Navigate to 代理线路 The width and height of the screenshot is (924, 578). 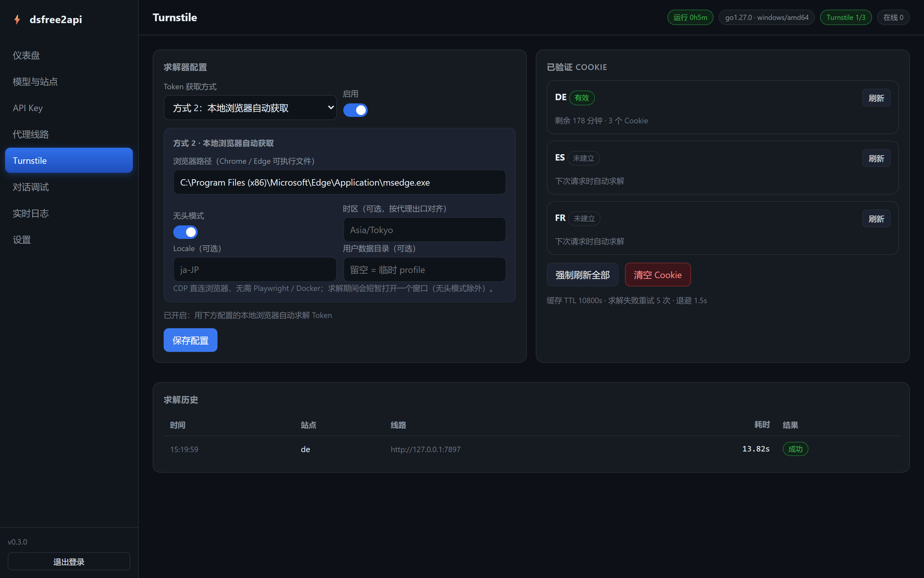(69, 134)
